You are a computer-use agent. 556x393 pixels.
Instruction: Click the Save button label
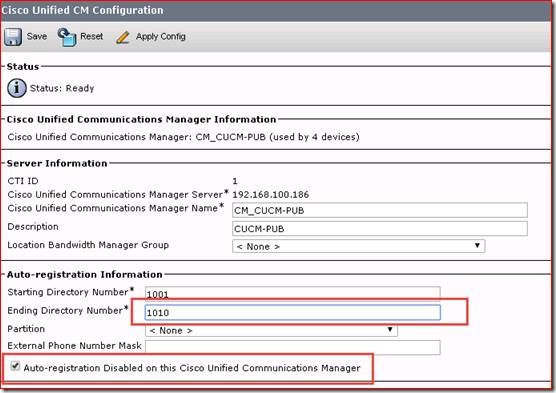[x=37, y=37]
